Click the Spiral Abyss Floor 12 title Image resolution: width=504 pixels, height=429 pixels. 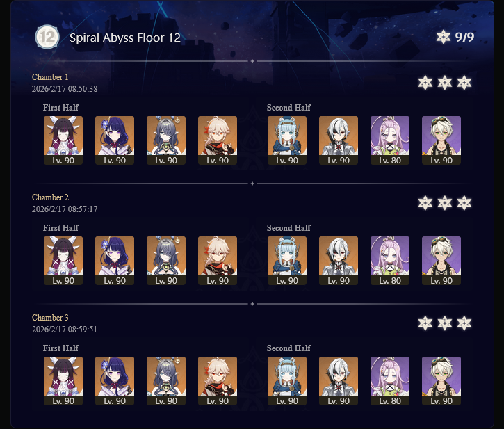(125, 38)
